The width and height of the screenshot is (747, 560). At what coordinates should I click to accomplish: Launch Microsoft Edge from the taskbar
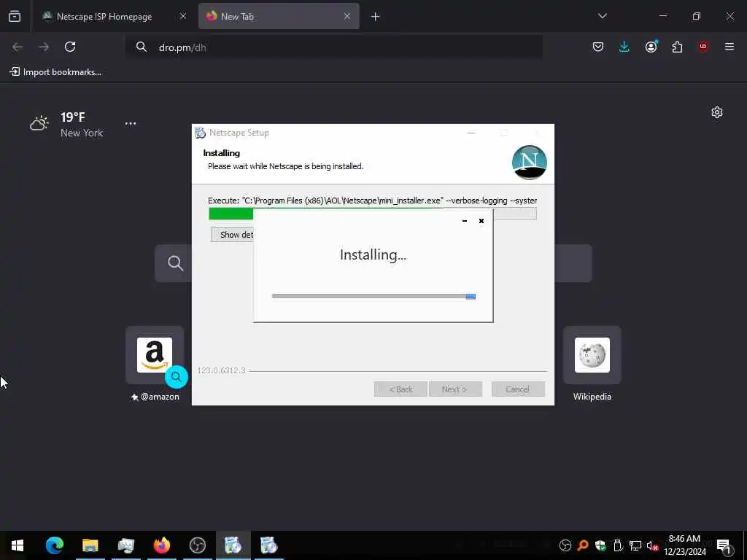pos(54,545)
